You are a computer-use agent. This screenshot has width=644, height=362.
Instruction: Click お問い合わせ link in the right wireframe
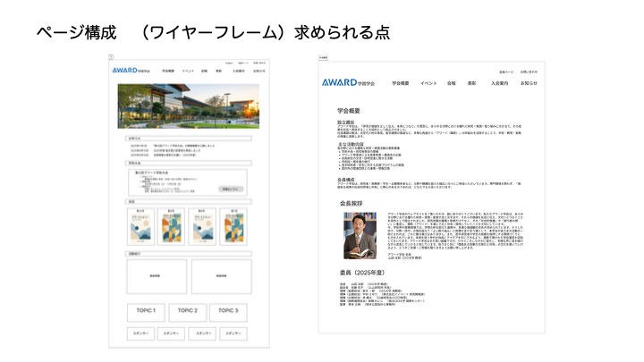pos(529,72)
